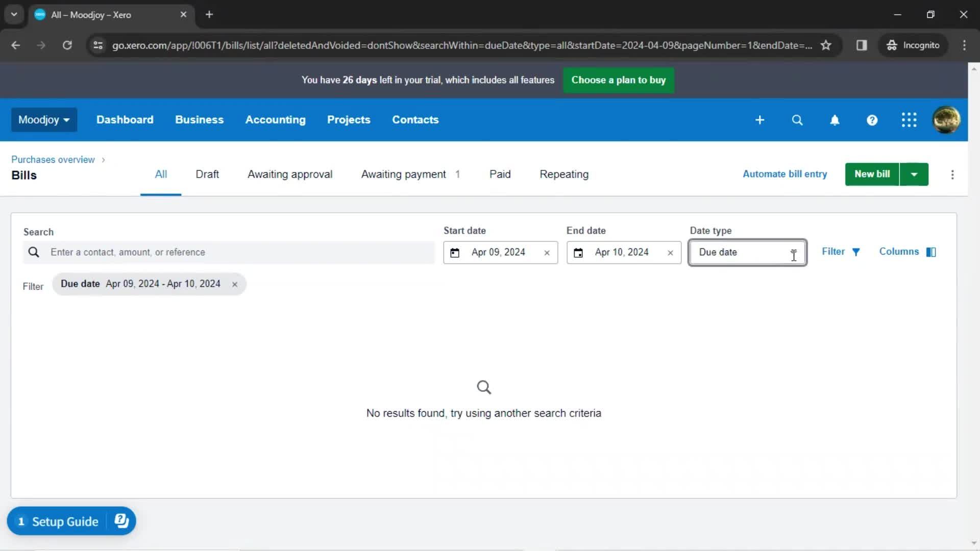Viewport: 980px width, 551px height.
Task: Open the global search magnifier
Action: pyautogui.click(x=797, y=120)
